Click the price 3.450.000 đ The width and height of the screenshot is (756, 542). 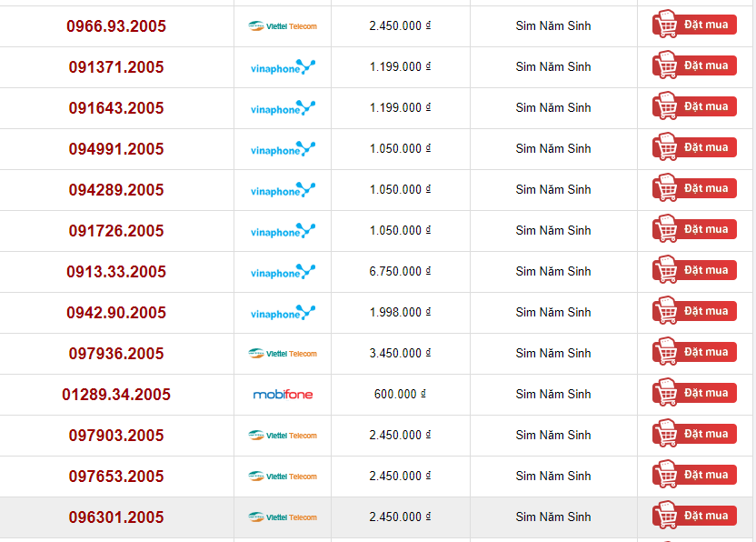pyautogui.click(x=400, y=353)
